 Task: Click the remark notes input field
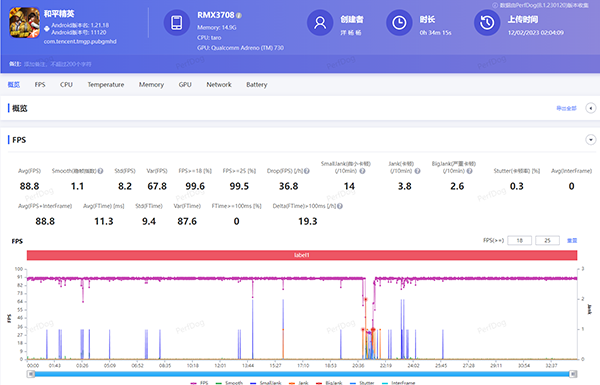[x=57, y=64]
